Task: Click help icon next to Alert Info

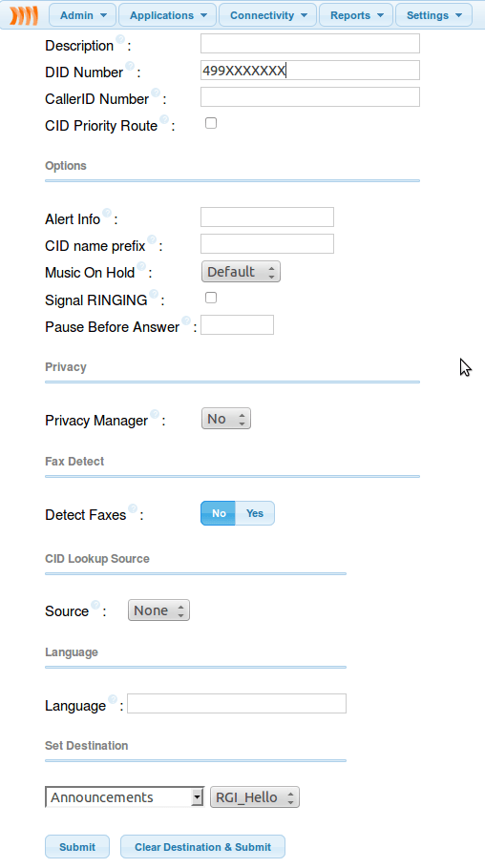Action: click(107, 213)
